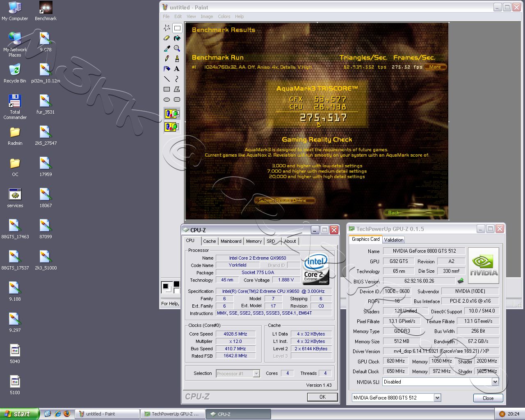This screenshot has width=525, height=420.
Task: Pick the Airbrush tool in Paint
Action: coord(167,69)
